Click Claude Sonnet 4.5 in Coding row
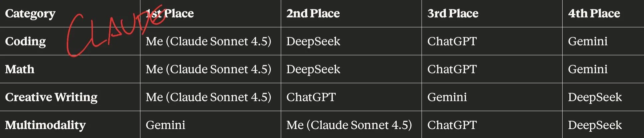Viewport: 644px width, 138px height. click(208, 41)
